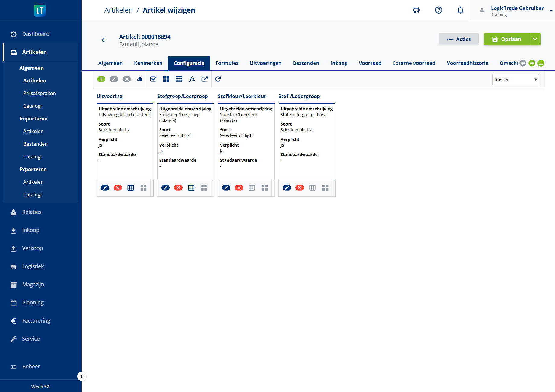Screen dimensions: 555x392
Task: Open the external link icon in the toolbar
Action: pyautogui.click(x=205, y=79)
